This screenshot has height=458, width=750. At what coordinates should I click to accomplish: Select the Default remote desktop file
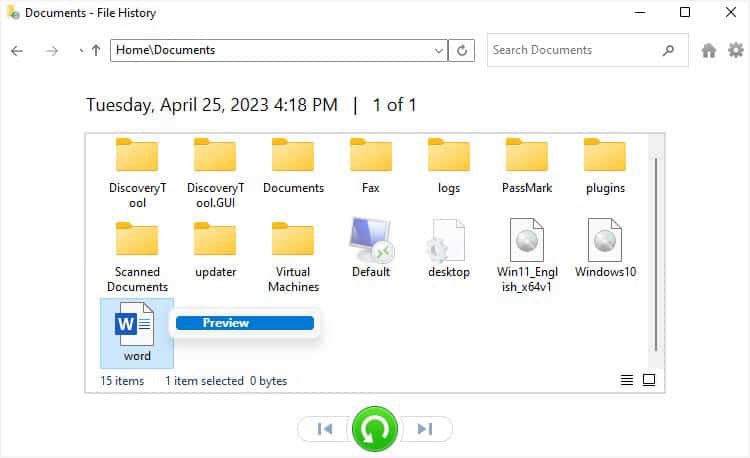371,248
